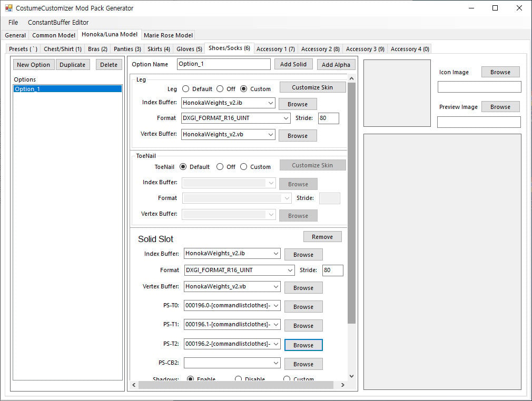Open Solid Slot Index Buffer dropdown
This screenshot has width=532, height=401.
[x=276, y=253]
